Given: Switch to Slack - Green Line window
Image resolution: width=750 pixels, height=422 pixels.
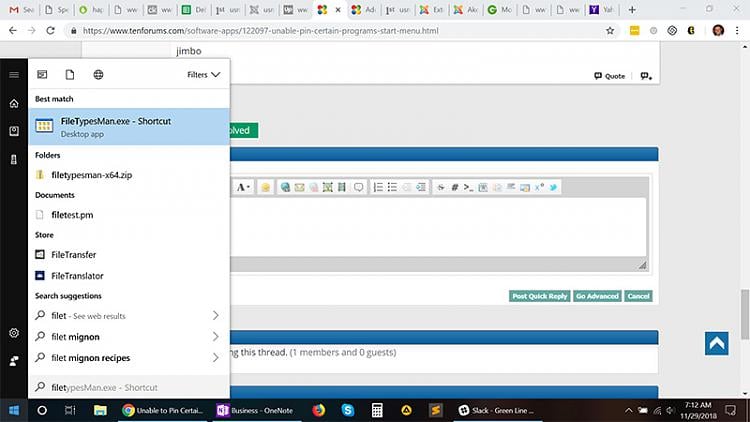Looking at the screenshot, I should click(496, 410).
